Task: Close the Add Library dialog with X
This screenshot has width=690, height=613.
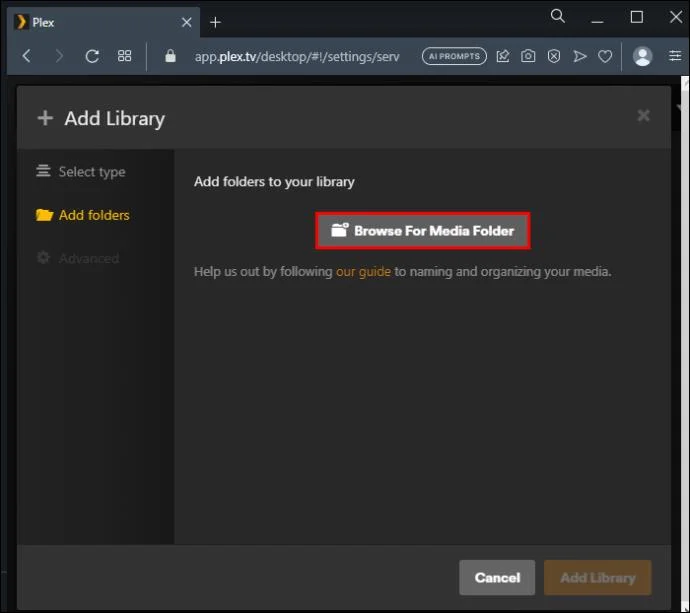Action: coord(643,116)
